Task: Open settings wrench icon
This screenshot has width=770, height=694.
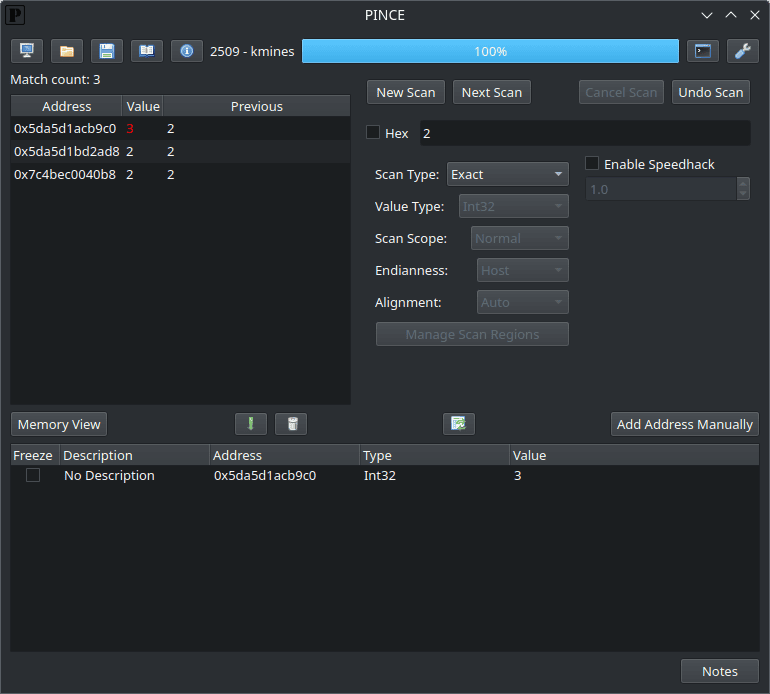Action: (x=742, y=51)
